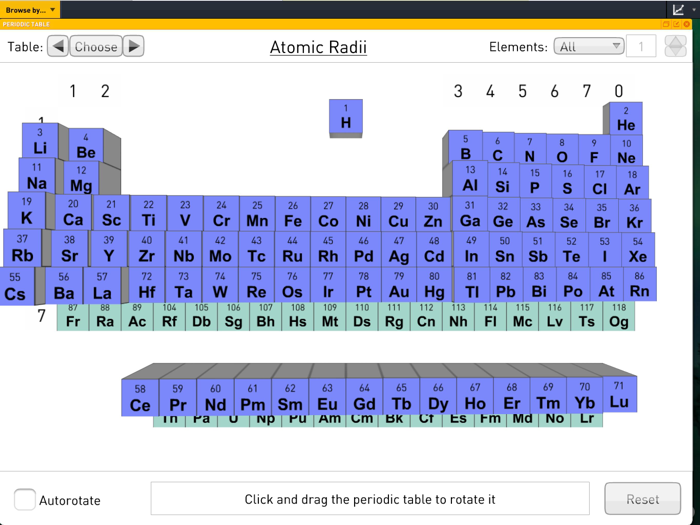Viewport: 700px width, 525px height.
Task: Select the Neon (Ne) element tile
Action: click(x=626, y=151)
